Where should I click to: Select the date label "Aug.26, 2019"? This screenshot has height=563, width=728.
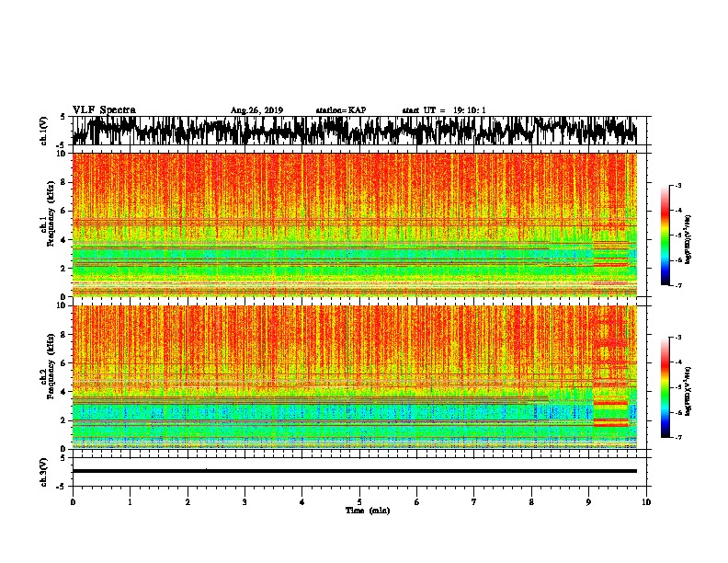[256, 110]
